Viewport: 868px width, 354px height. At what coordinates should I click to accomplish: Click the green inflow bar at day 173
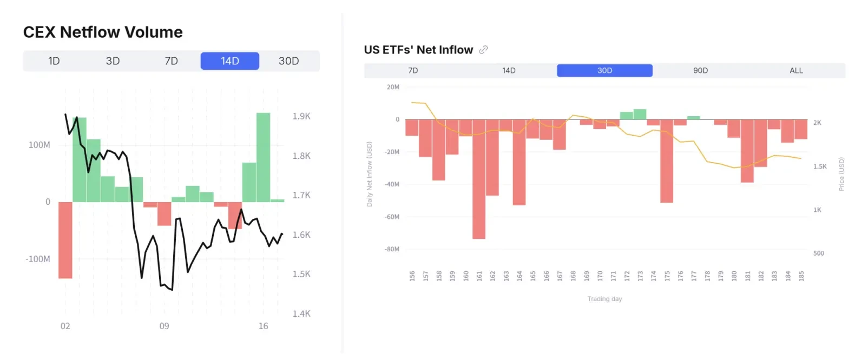(x=640, y=115)
